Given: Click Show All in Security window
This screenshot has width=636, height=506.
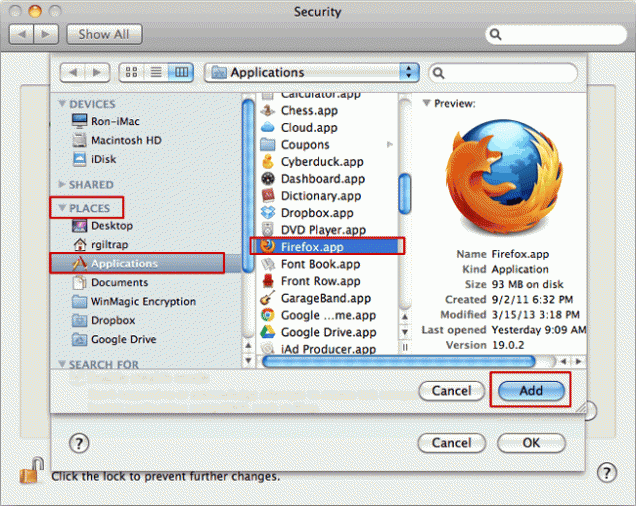Looking at the screenshot, I should point(104,34).
